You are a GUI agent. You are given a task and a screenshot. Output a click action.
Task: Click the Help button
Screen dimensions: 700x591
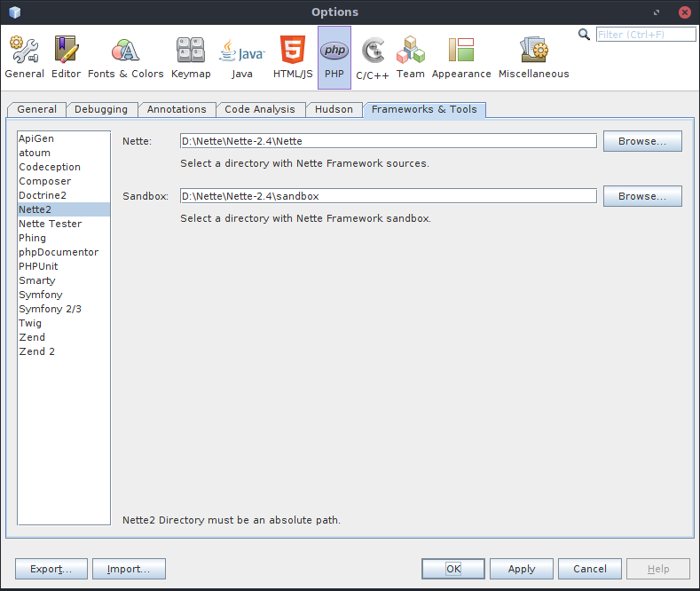658,569
